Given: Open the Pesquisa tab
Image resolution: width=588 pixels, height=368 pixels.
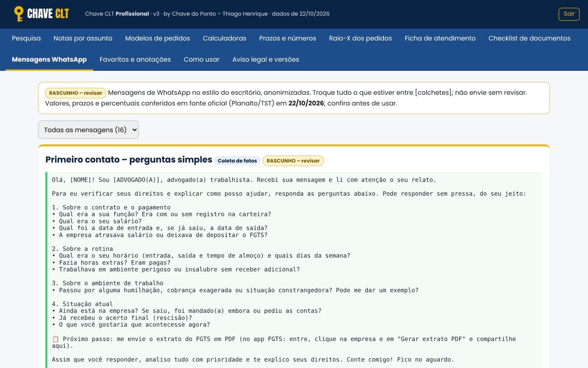Looking at the screenshot, I should click(26, 38).
